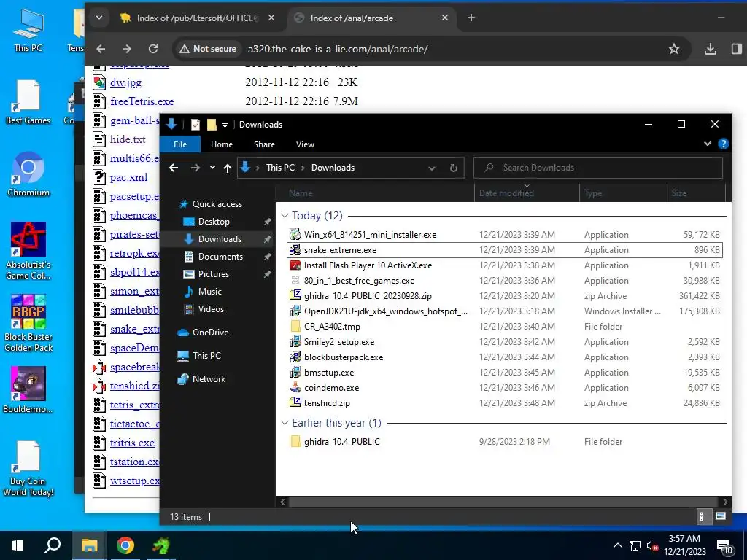
Task: Refresh Downloads folder view
Action: (454, 168)
